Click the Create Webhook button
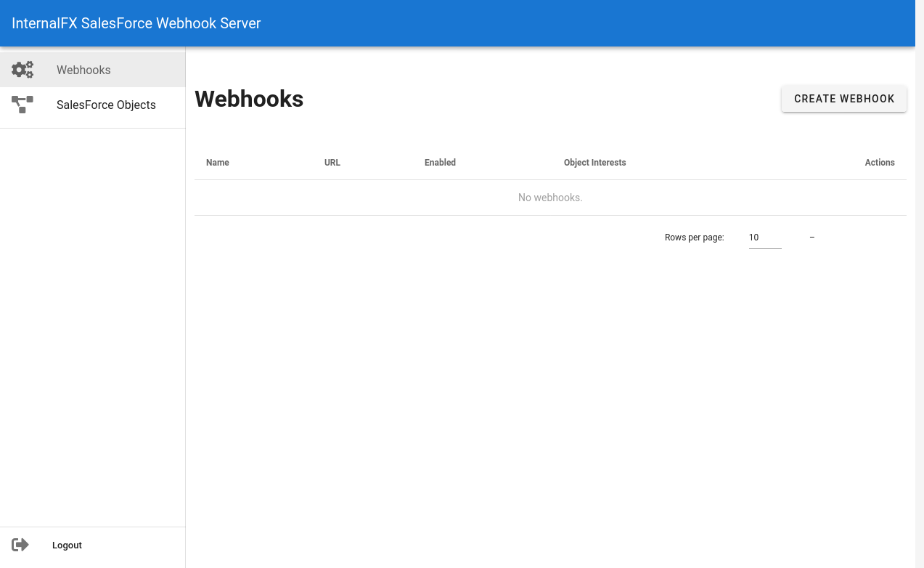The width and height of the screenshot is (924, 568). [844, 99]
